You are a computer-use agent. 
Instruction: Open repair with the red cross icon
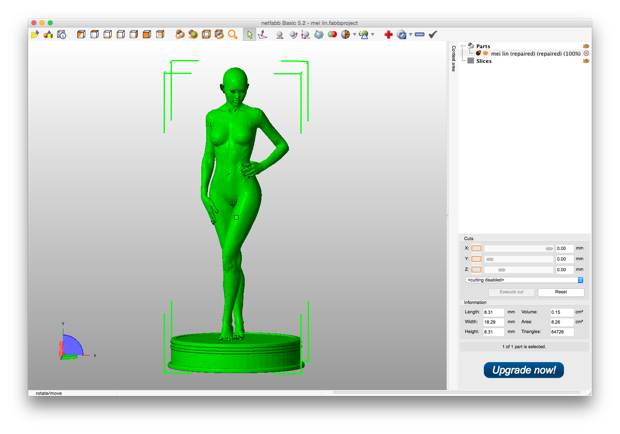(x=388, y=35)
